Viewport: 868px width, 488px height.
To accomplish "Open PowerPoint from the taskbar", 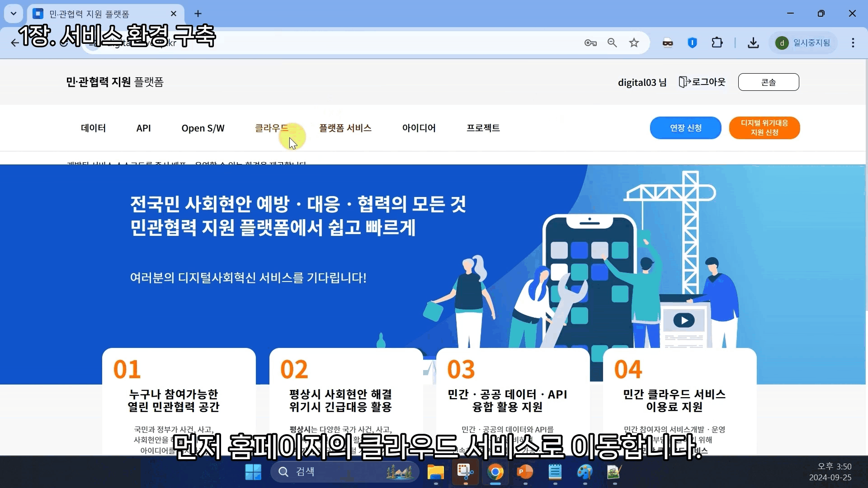I will click(525, 472).
